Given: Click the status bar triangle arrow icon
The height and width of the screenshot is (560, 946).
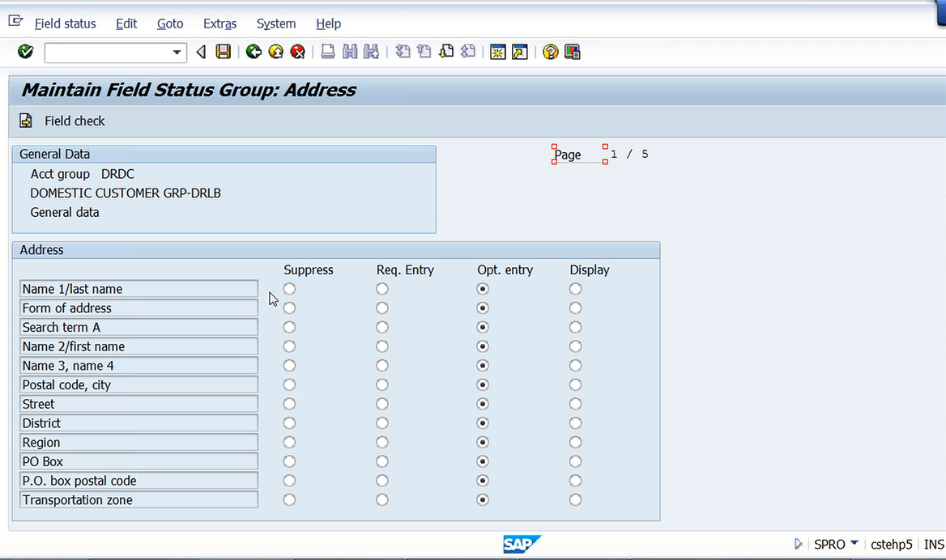Looking at the screenshot, I should pyautogui.click(x=799, y=544).
